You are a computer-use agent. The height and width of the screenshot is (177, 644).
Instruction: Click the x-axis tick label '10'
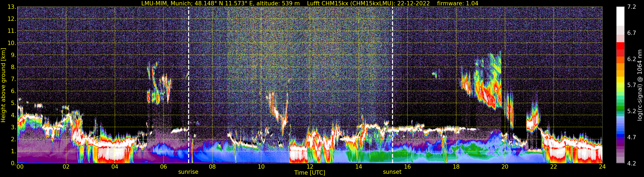261,167
